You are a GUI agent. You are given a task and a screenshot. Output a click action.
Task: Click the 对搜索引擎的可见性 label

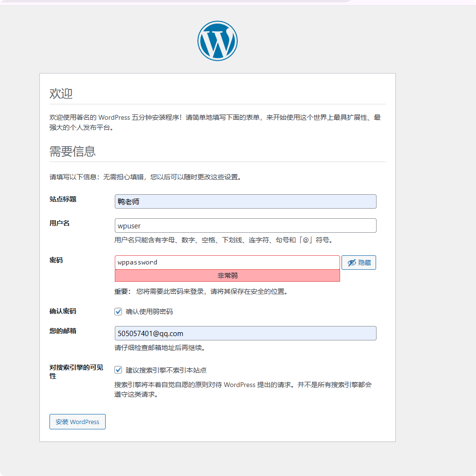[x=76, y=372]
